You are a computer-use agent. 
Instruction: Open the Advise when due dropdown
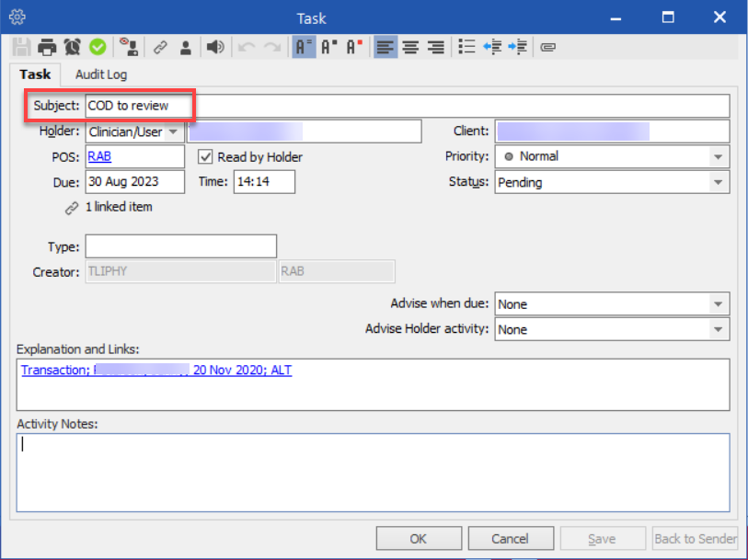(x=717, y=304)
